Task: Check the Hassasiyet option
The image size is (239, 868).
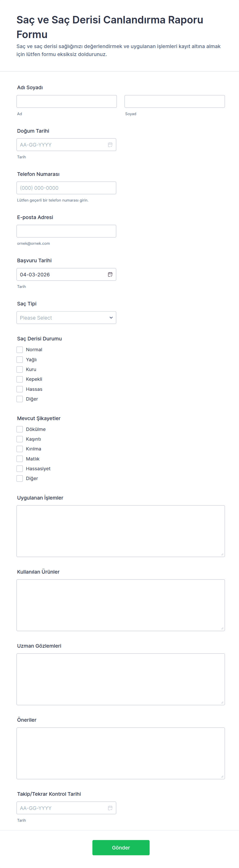Action: [x=20, y=469]
